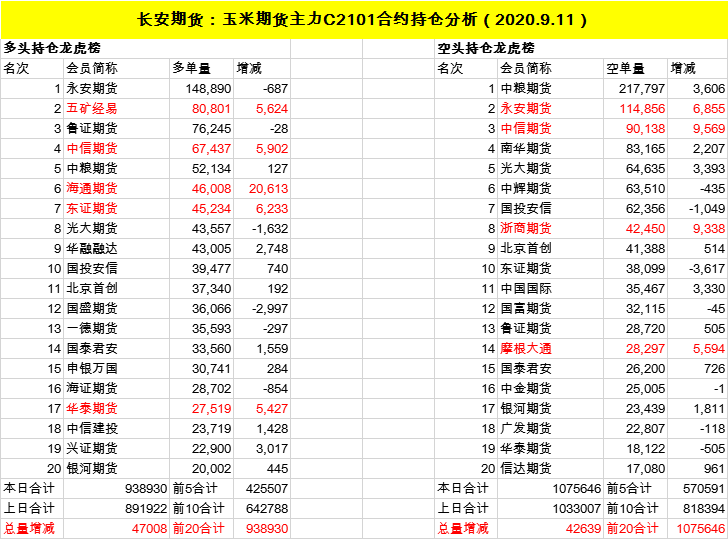
Task: Click the red value 47008
Action: coord(117,528)
